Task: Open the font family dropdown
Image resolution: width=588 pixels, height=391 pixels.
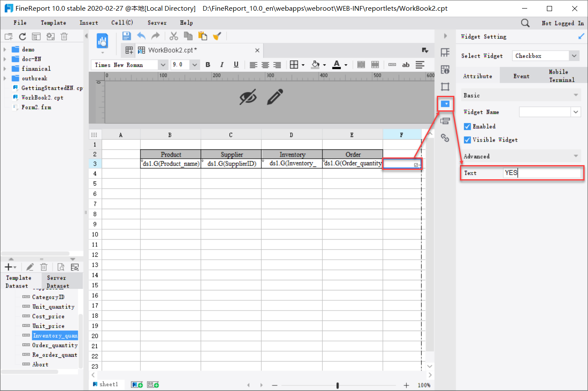Action: point(163,65)
